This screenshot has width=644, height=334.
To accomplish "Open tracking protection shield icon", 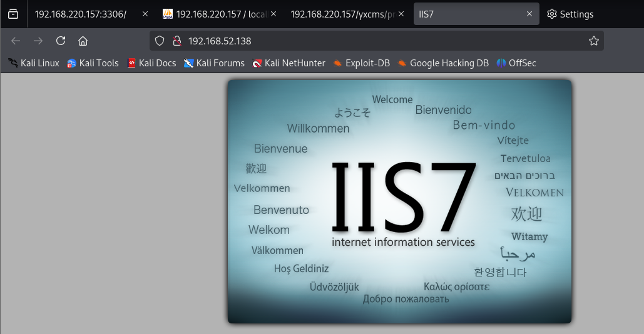I will (160, 41).
